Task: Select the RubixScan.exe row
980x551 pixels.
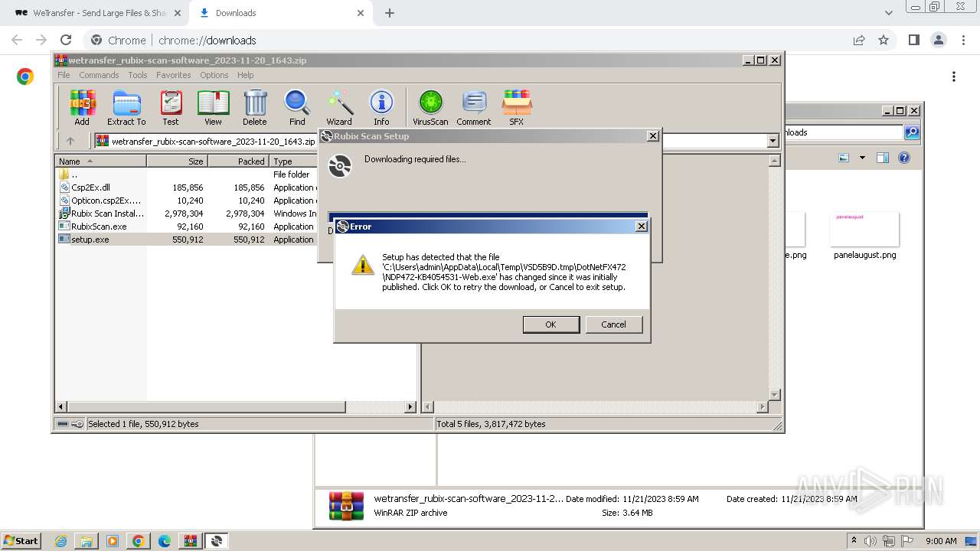Action: click(x=187, y=227)
